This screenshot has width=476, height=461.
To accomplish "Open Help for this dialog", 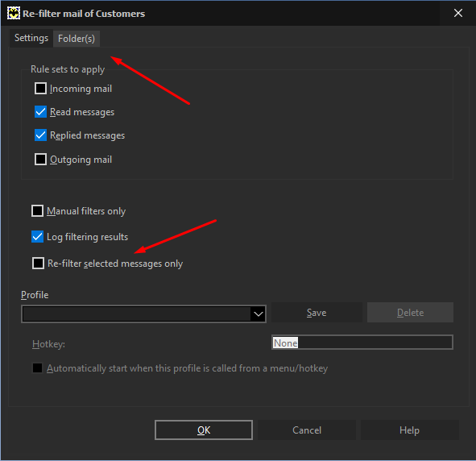I will click(x=409, y=430).
